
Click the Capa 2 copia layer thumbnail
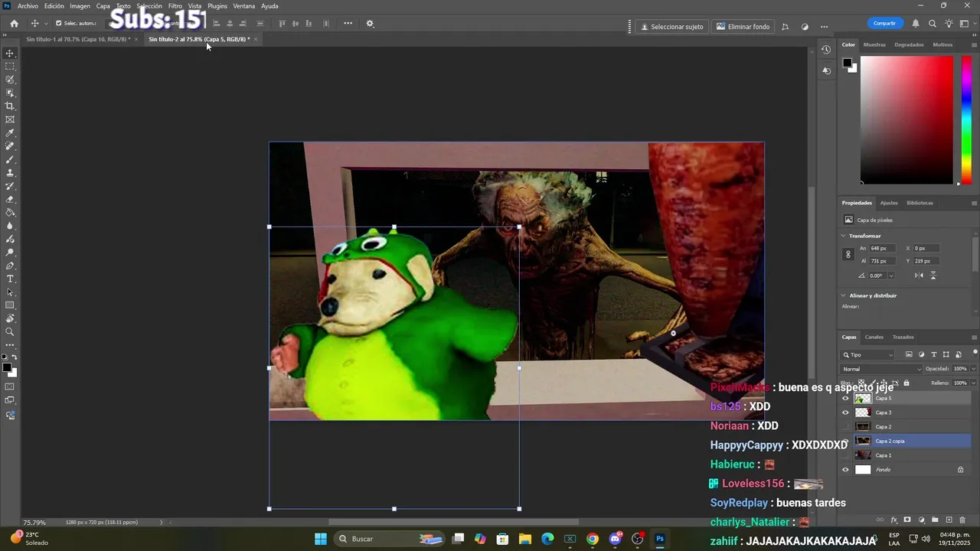(x=863, y=441)
